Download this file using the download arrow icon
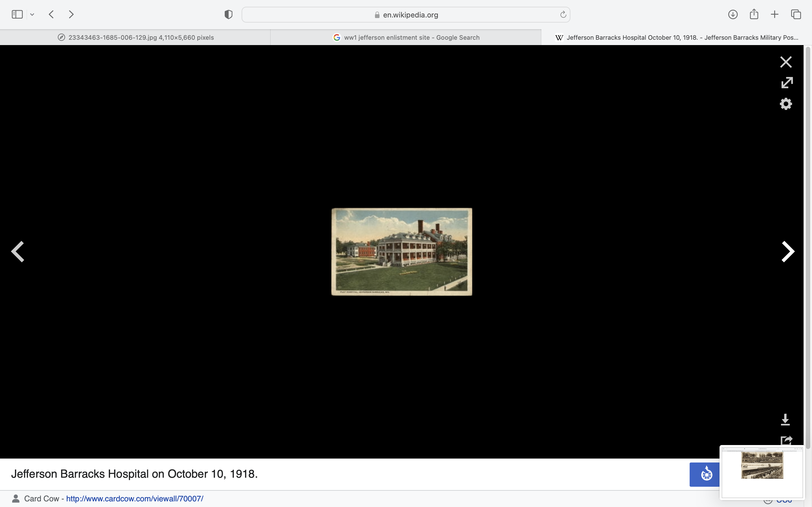Viewport: 812px width, 507px height. [x=785, y=419]
